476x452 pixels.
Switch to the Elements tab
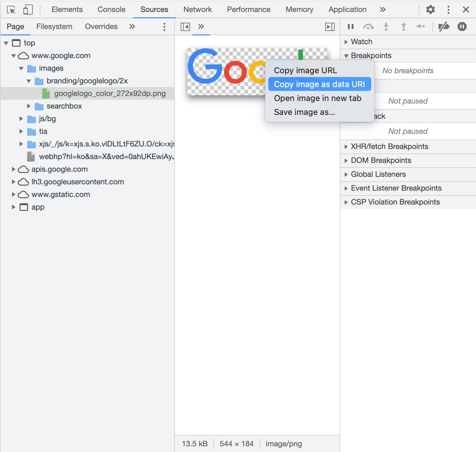click(x=67, y=9)
